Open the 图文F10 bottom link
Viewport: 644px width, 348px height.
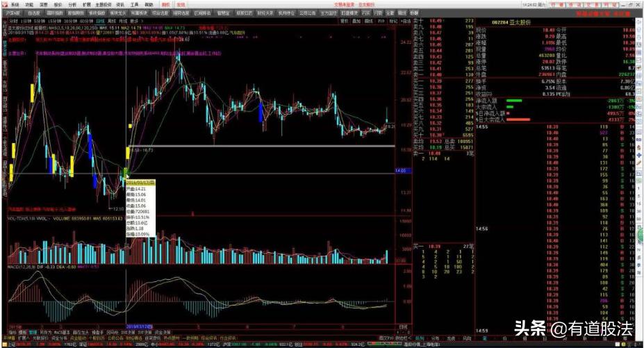tap(386, 338)
